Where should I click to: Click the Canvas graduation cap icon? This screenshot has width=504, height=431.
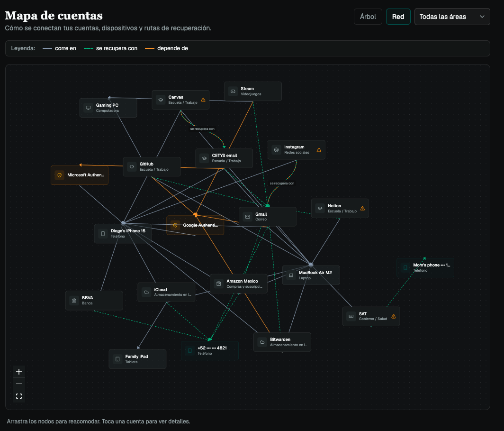pos(161,100)
